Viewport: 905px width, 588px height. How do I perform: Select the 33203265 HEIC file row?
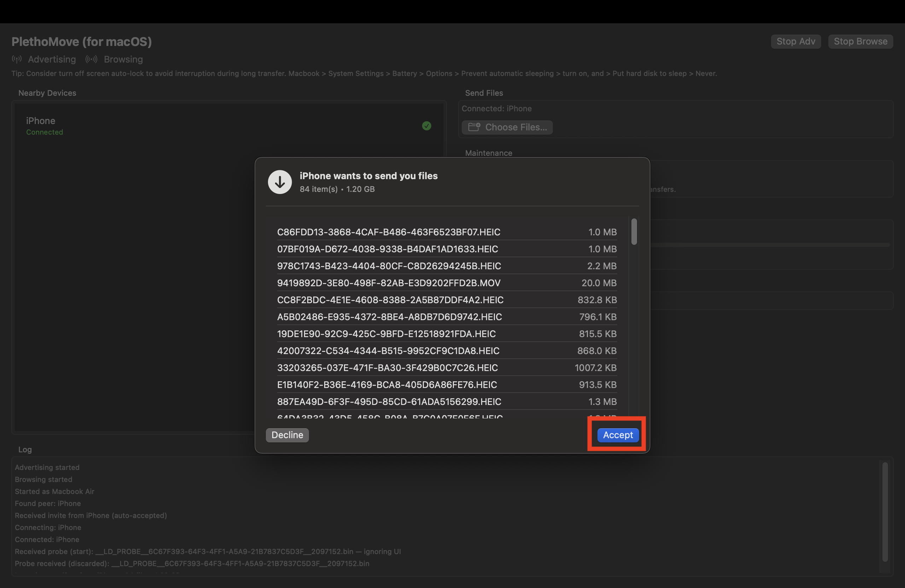387,367
